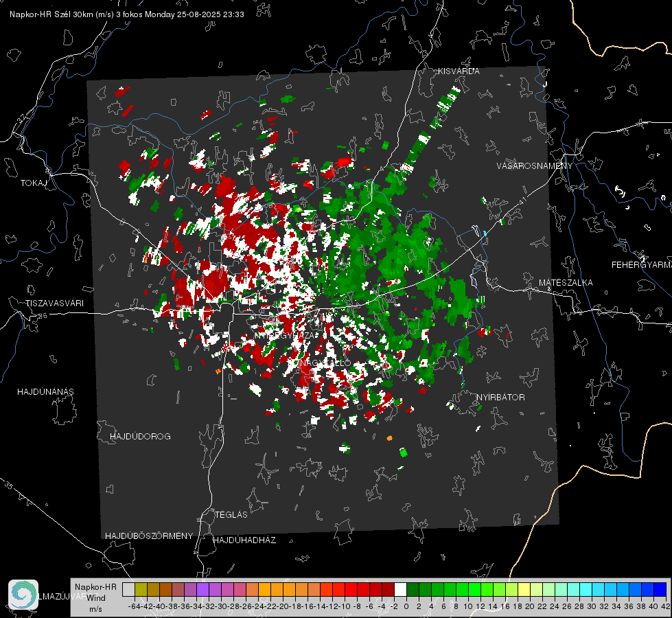Click the swirl logo icon at bottom-left
Viewport: 672px width, 618px height.
[23, 595]
